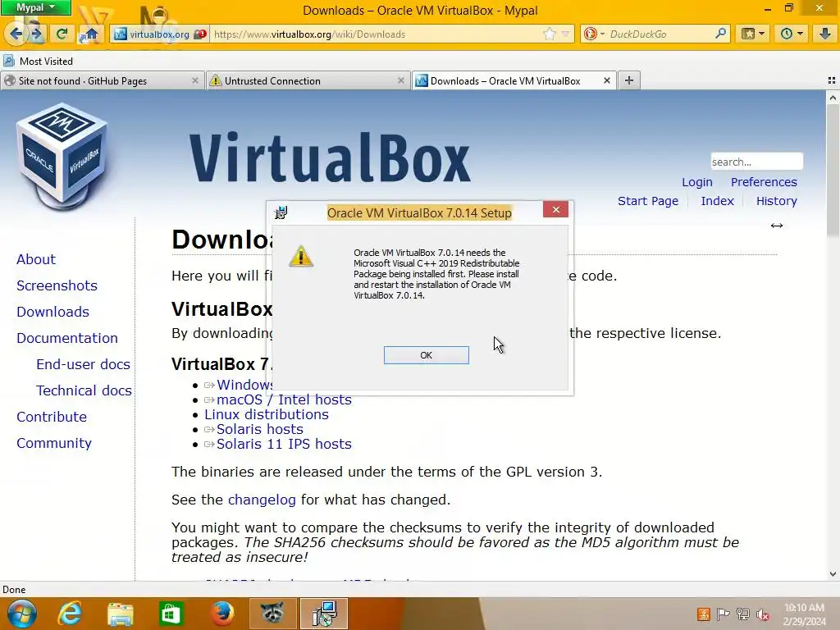The height and width of the screenshot is (630, 840).
Task: Open Contribute in the sidebar
Action: tap(52, 417)
